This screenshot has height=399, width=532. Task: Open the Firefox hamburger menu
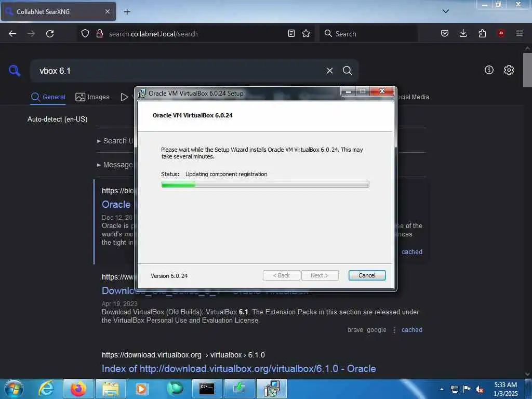click(520, 33)
